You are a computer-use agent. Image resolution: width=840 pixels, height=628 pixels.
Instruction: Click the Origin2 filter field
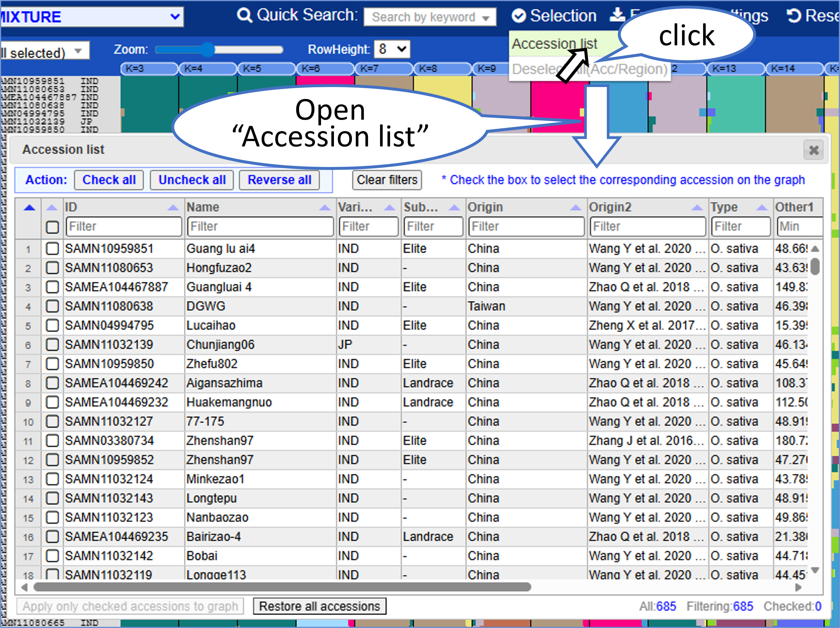(x=648, y=227)
